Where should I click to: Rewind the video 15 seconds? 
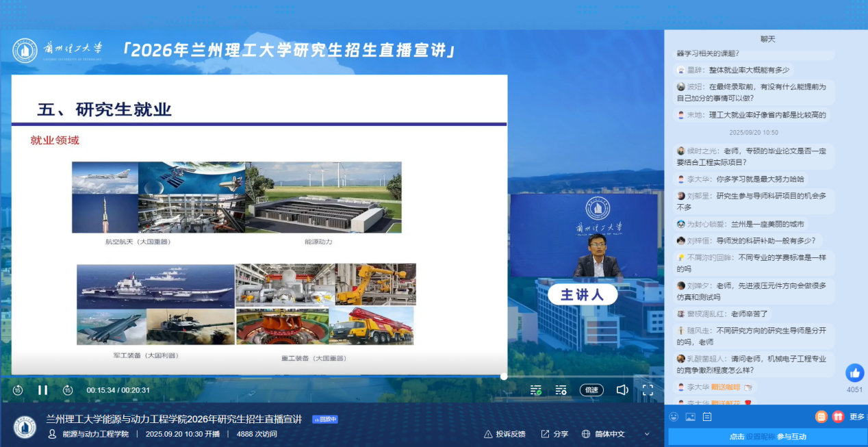tap(18, 390)
